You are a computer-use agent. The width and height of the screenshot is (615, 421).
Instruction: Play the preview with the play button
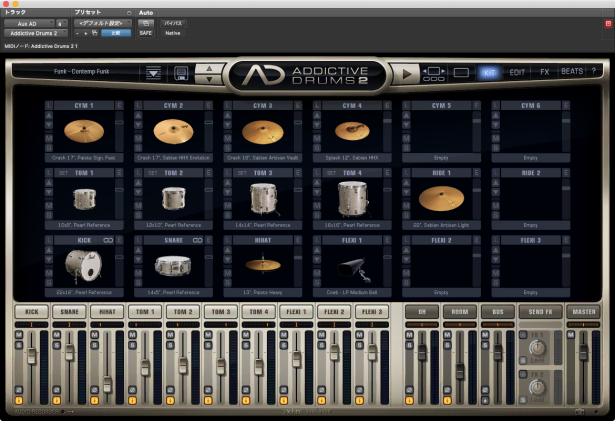(x=406, y=73)
